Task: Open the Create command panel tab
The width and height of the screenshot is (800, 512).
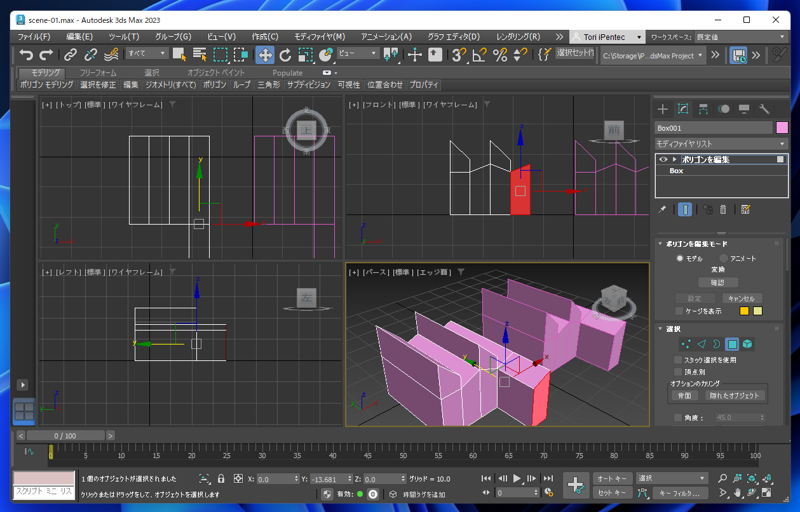Action: (x=663, y=109)
